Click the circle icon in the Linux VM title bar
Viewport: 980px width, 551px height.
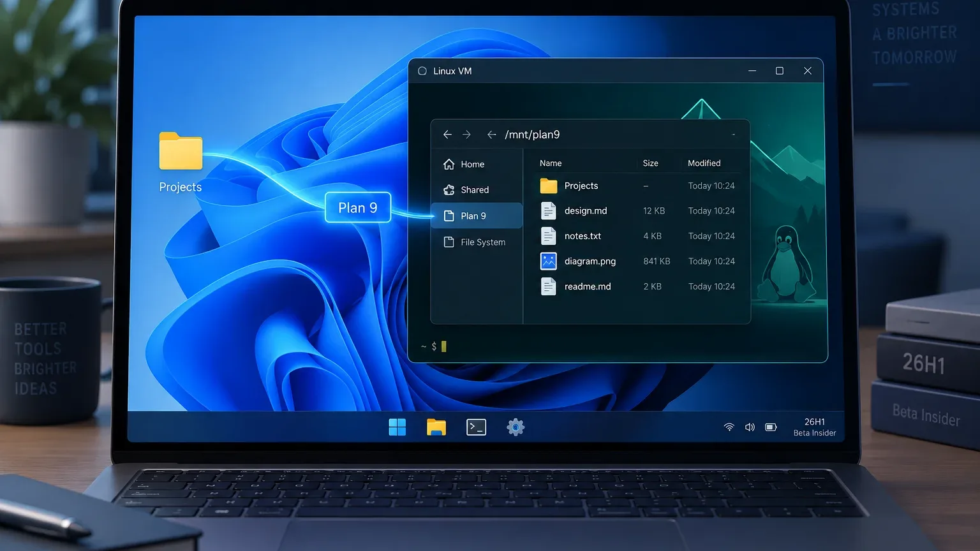pyautogui.click(x=422, y=71)
